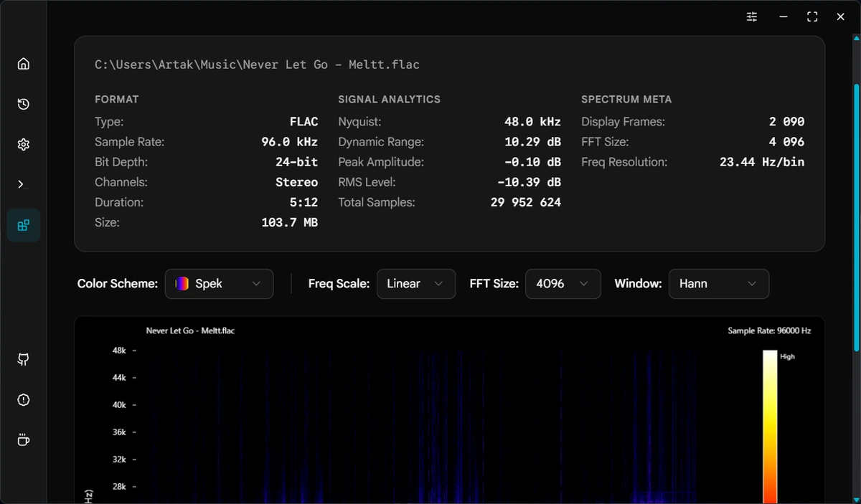
Task: Click the 48k frequency axis label
Action: point(119,351)
